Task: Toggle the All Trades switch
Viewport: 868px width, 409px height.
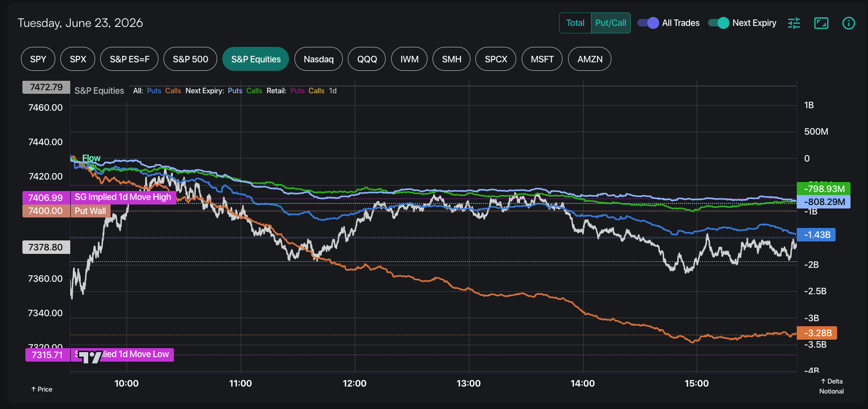Action: 648,23
